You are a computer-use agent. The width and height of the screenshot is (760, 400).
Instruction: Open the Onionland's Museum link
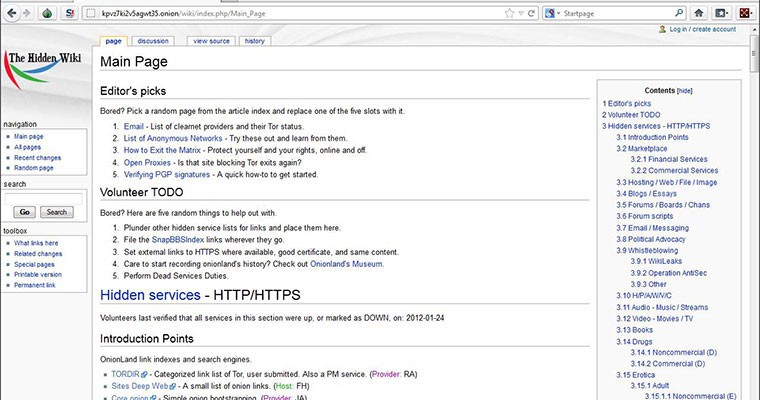coord(346,264)
